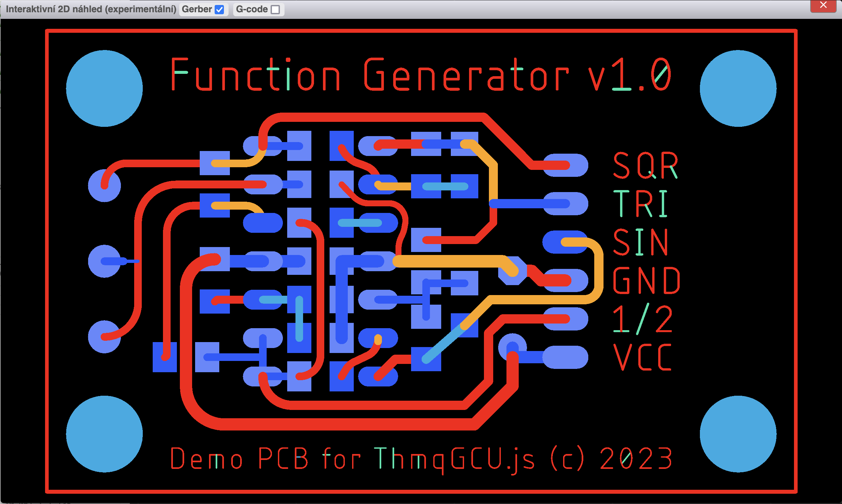842x504 pixels.
Task: Uncheck the Gerber checkbox
Action: tap(219, 10)
